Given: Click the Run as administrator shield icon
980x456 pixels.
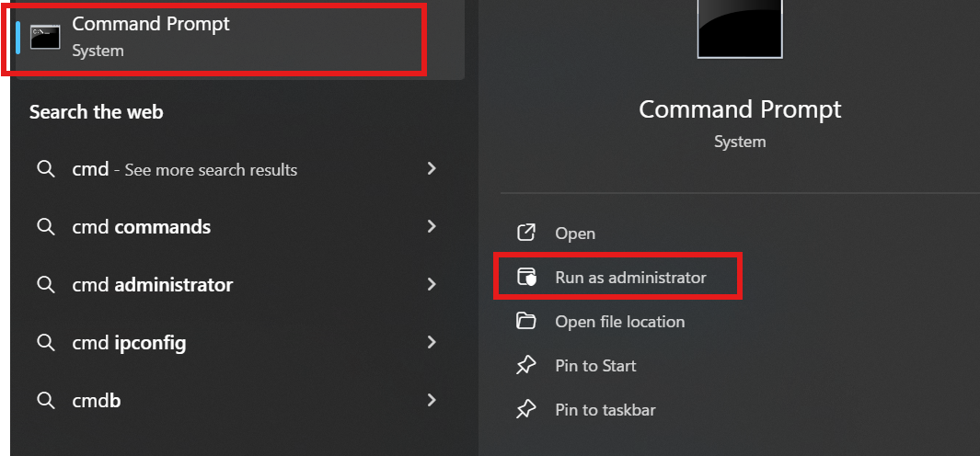Looking at the screenshot, I should coord(526,278).
